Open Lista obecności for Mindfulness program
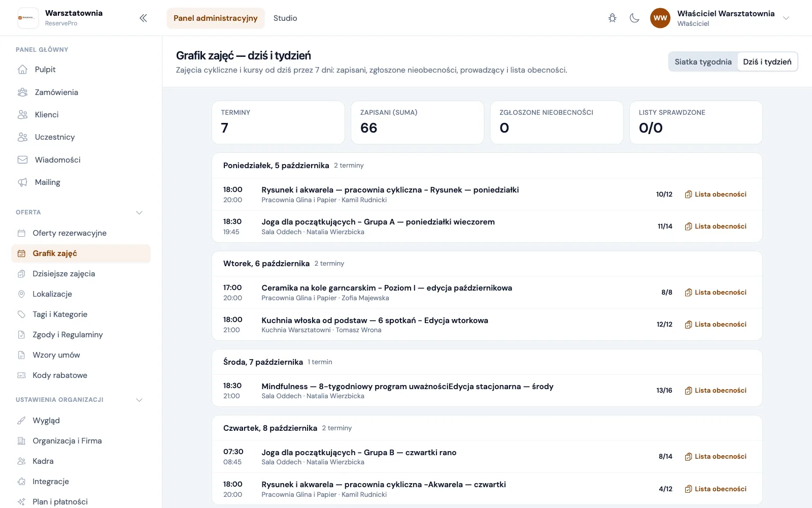 point(716,391)
